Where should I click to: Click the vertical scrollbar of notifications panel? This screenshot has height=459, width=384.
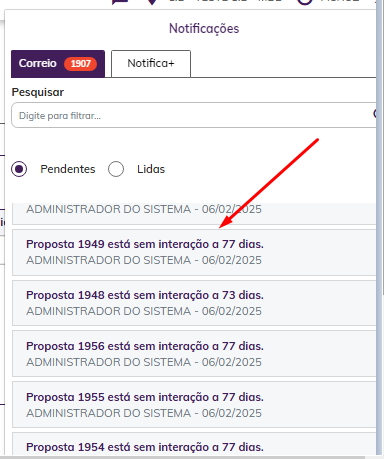point(379,227)
